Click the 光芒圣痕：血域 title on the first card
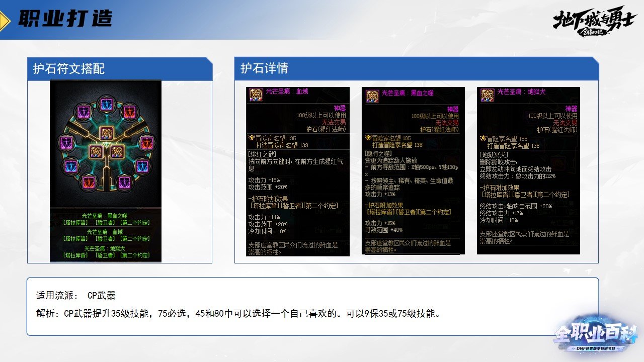Image resolution: width=644 pixels, height=362 pixels. click(287, 92)
